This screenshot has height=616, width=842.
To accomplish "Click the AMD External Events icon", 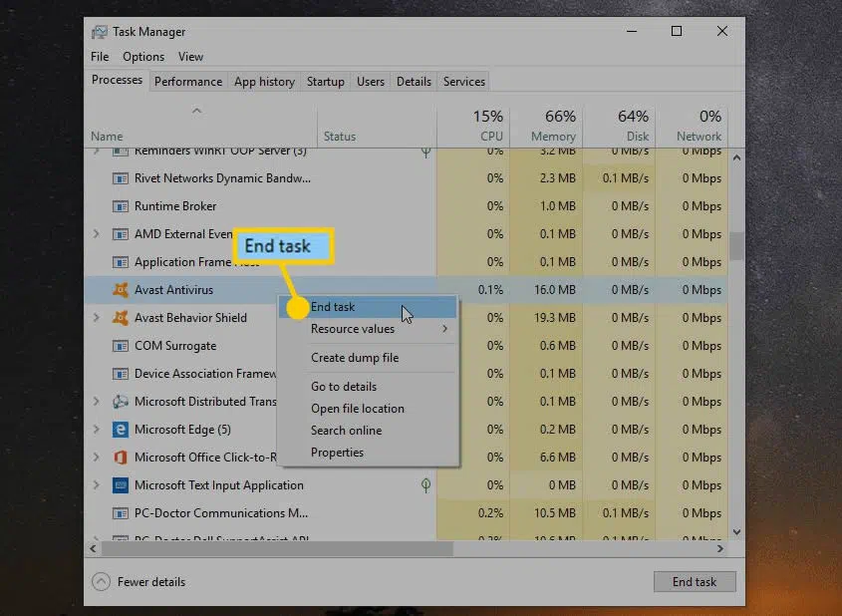I will (x=121, y=234).
